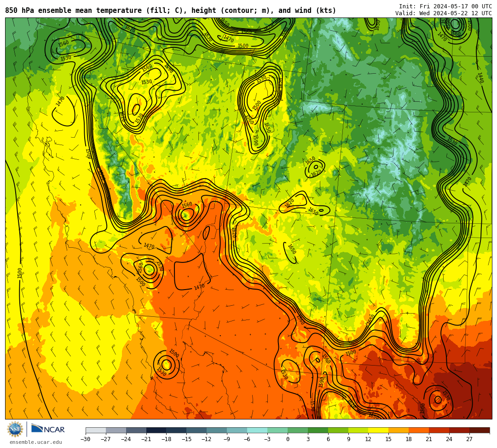Pick the dark navy swatch between -21 and -18
Viewport: 497px width, 448px height.
[156, 430]
